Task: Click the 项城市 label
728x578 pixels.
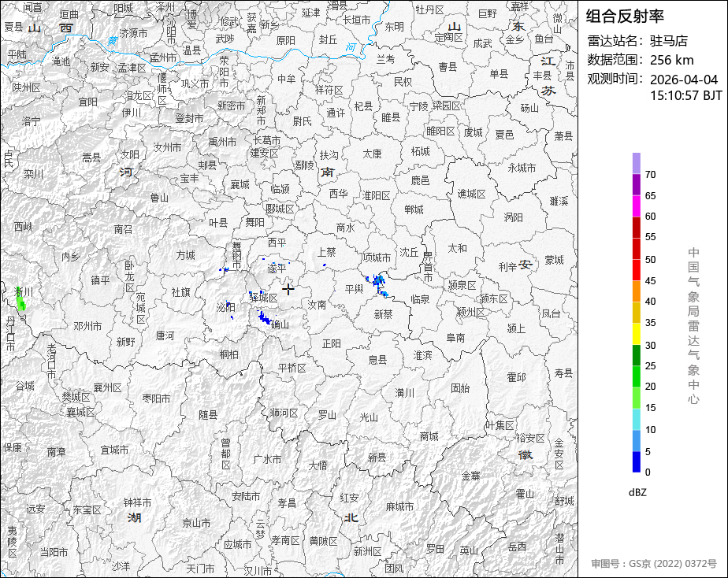Action: click(x=377, y=258)
